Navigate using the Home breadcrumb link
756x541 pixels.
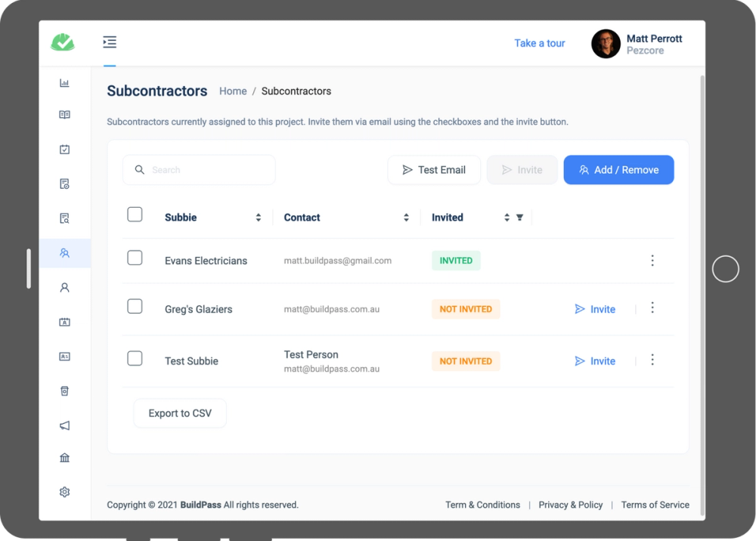click(x=233, y=91)
